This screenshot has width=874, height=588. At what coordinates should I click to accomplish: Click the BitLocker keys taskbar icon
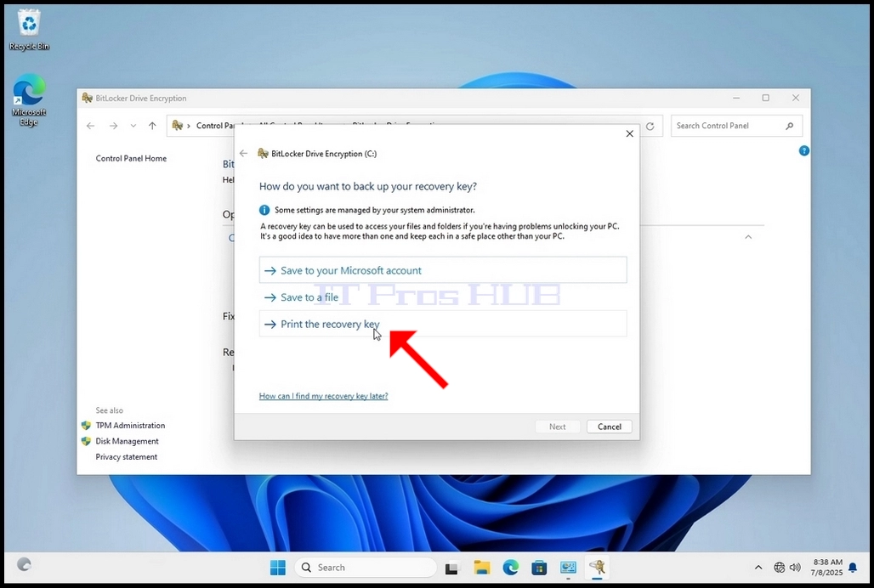point(597,568)
